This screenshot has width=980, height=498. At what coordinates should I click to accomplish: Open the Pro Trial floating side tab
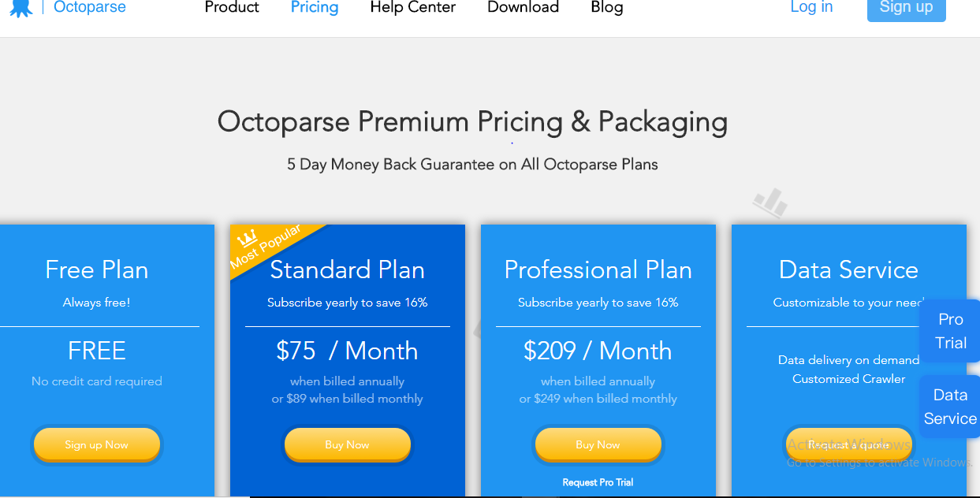coord(951,331)
